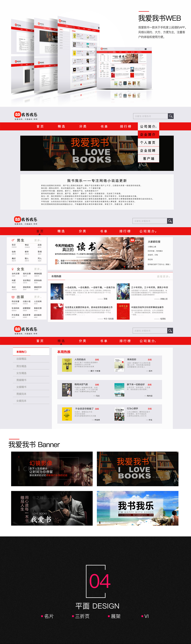This screenshot has width=191, height=644.
Task: Expand 公司简介 dropdown in the 读书人 page nav
Action: (x=148, y=231)
